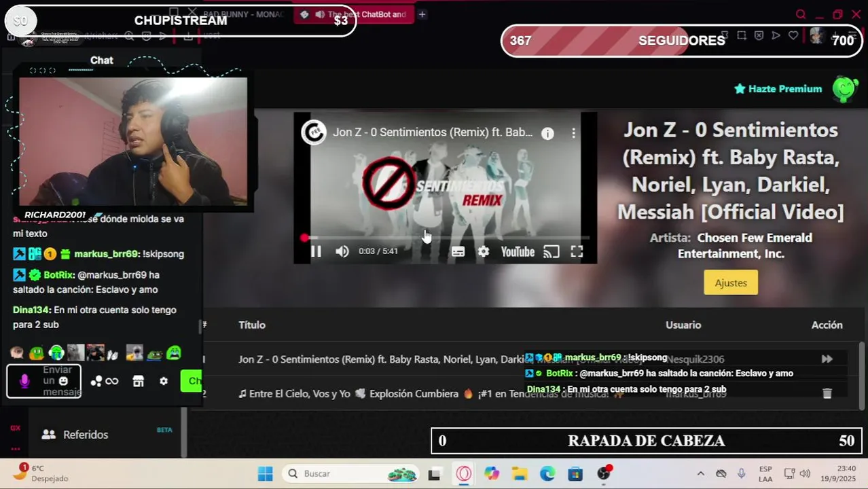
Task: Click the Usuario column header
Action: [683, 325]
